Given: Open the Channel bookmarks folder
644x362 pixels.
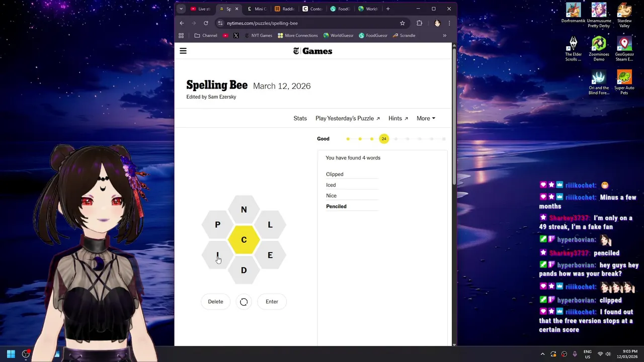Looking at the screenshot, I should [x=206, y=36].
